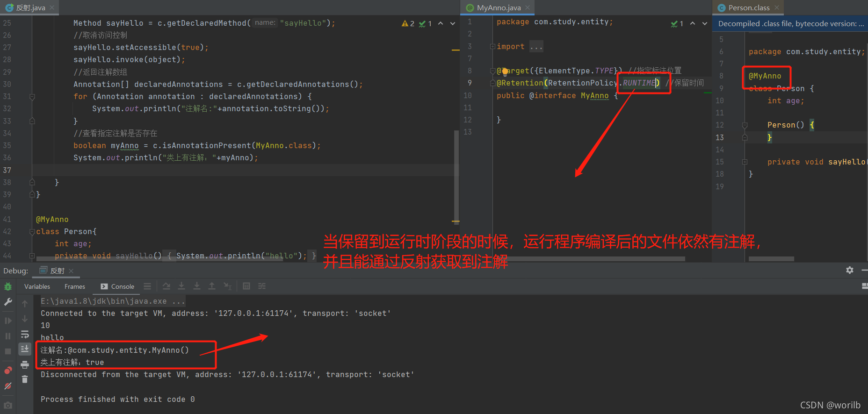Click the Clear All trash icon

25,379
